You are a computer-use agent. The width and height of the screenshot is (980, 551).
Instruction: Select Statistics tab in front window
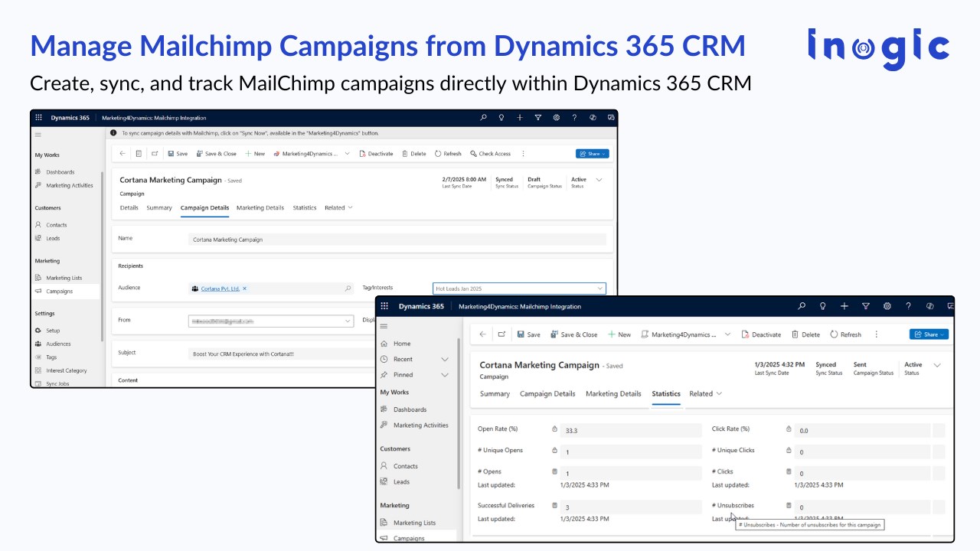click(x=666, y=393)
